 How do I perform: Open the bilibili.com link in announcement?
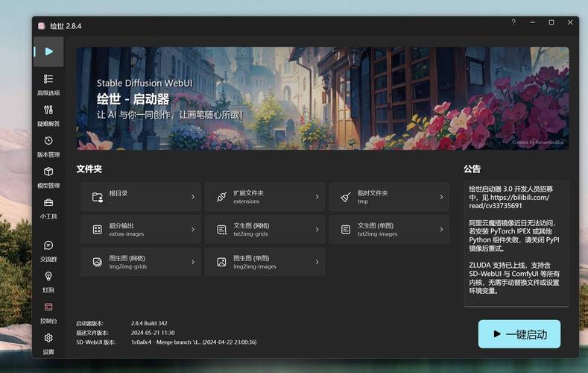[x=519, y=198]
